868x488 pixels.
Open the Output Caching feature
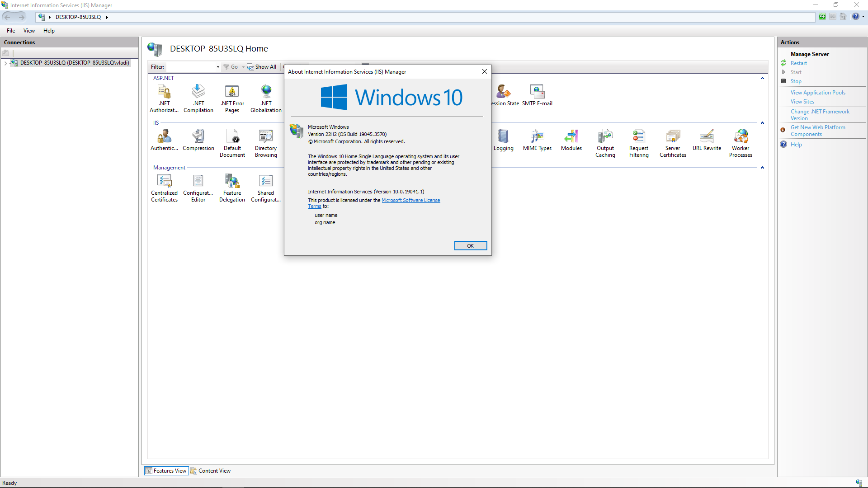(605, 143)
